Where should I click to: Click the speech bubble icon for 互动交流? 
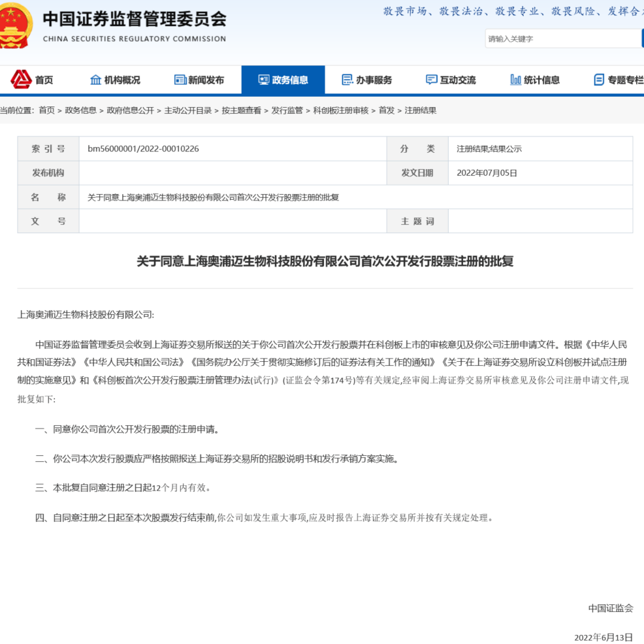pyautogui.click(x=430, y=80)
